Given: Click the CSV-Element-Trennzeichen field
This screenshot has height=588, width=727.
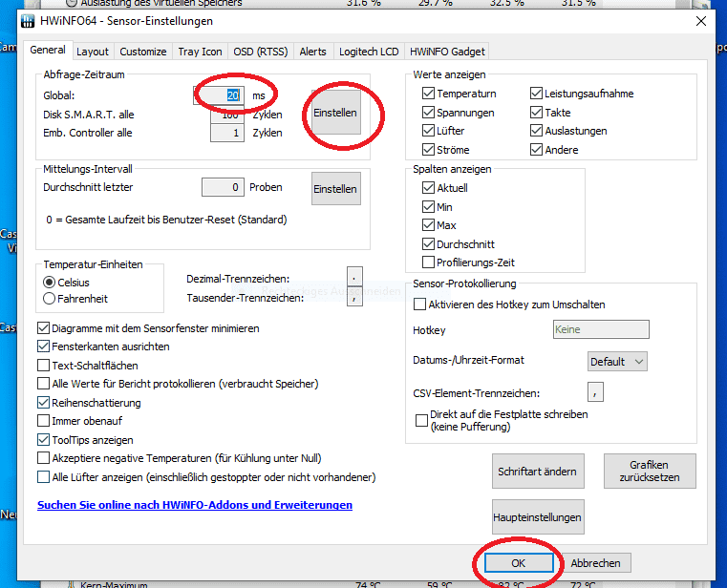Looking at the screenshot, I should 595,392.
